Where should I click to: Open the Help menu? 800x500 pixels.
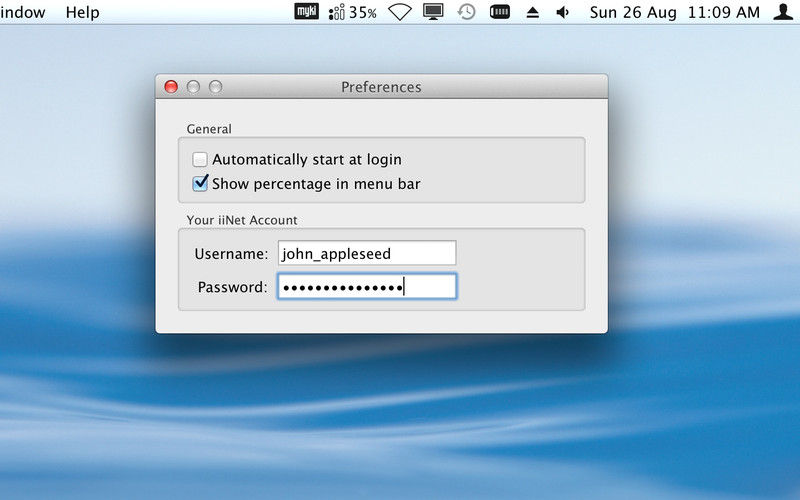[x=82, y=12]
